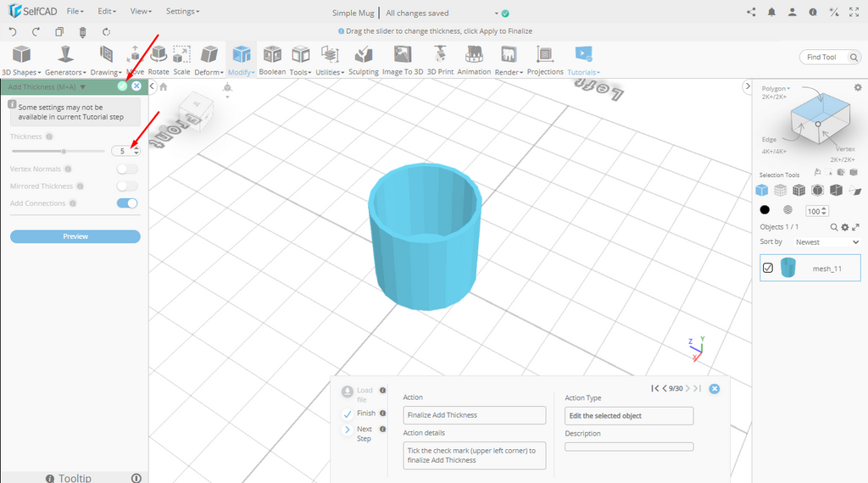The width and height of the screenshot is (868, 483).
Task: Undo the last action
Action: (14, 32)
